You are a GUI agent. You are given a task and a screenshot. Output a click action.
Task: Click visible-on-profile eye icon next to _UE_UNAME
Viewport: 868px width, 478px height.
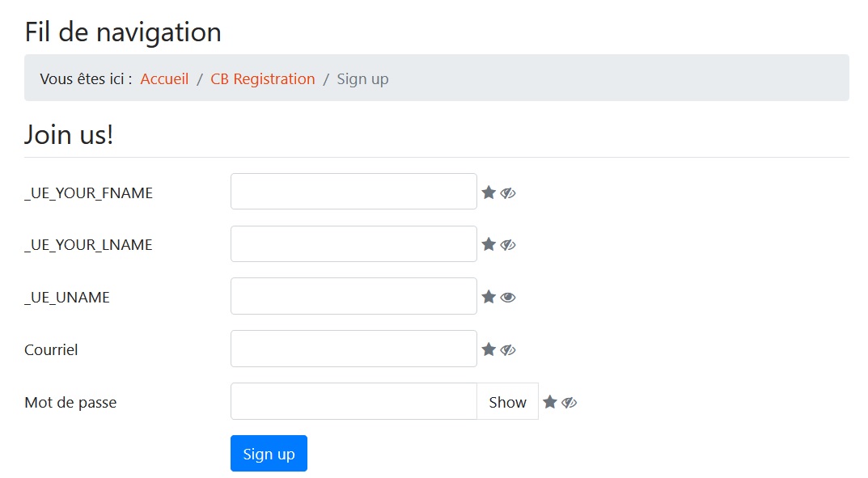pyautogui.click(x=508, y=298)
